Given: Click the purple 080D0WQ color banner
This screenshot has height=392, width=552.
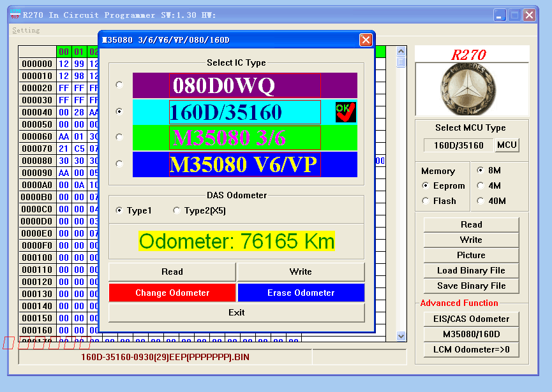Looking at the screenshot, I should click(245, 85).
